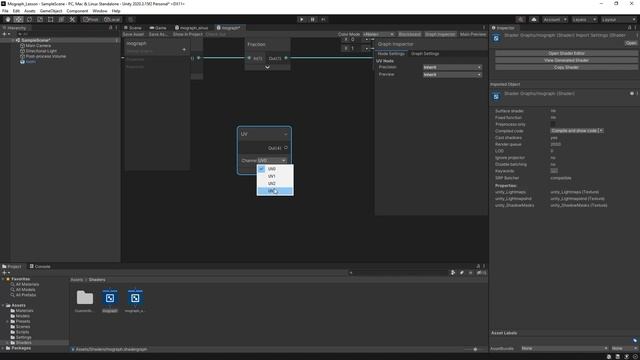Image resolution: width=640 pixels, height=360 pixels.
Task: Collapse the Favorites folder arrow
Action: (x=3, y=279)
